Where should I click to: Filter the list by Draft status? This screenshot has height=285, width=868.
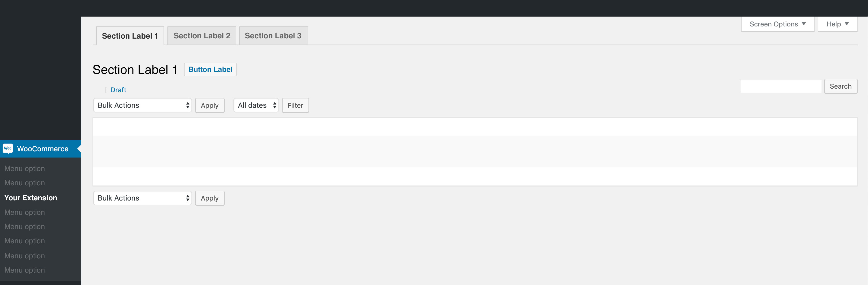pos(118,90)
